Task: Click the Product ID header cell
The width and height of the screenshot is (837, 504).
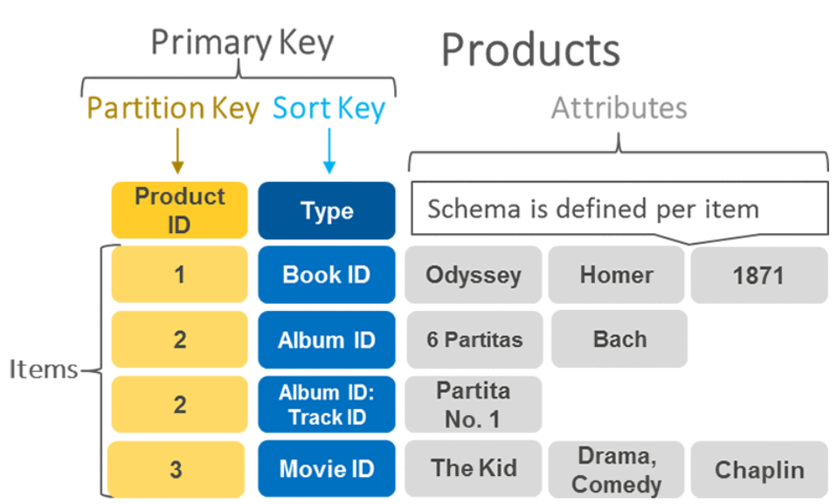Action: [179, 211]
